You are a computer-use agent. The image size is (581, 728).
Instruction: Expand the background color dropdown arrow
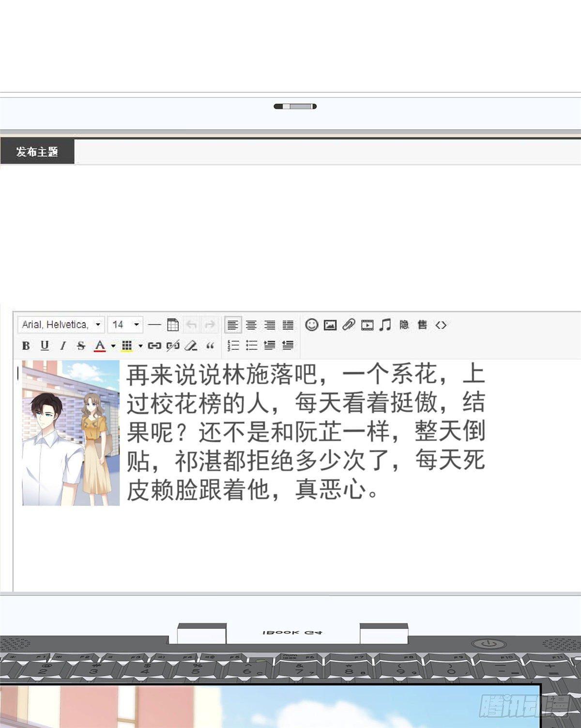(x=140, y=346)
